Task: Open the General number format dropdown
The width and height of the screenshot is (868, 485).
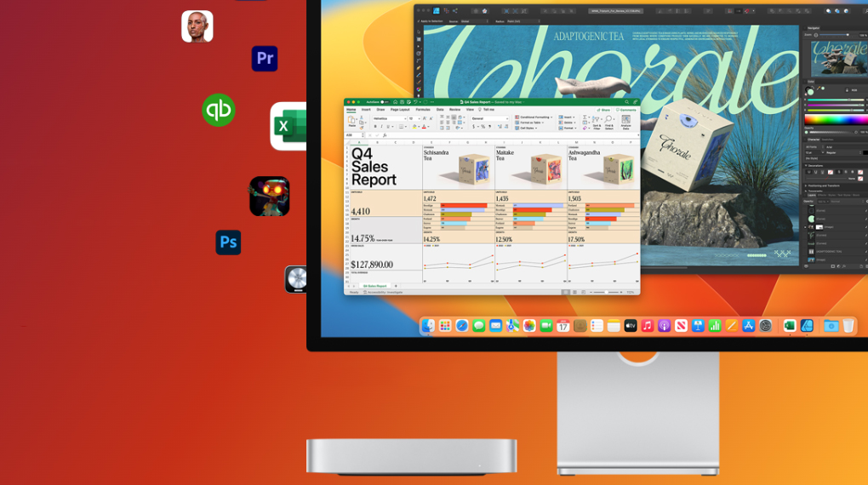Action: [x=489, y=118]
